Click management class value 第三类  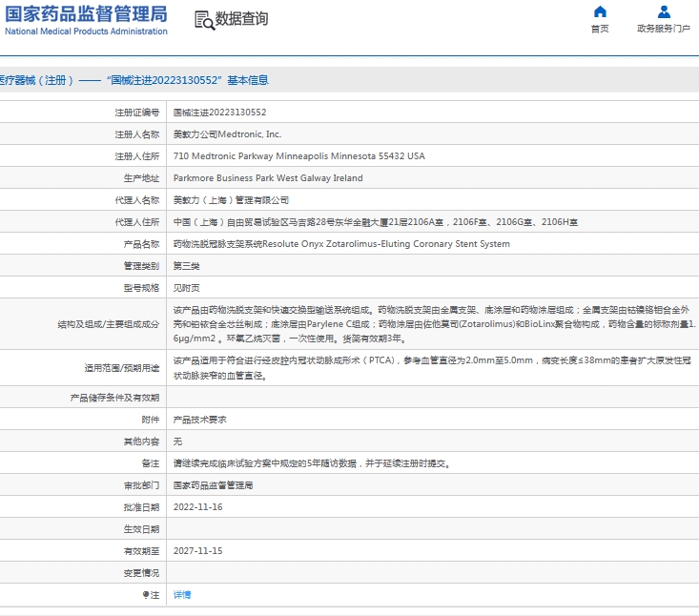coord(186,266)
